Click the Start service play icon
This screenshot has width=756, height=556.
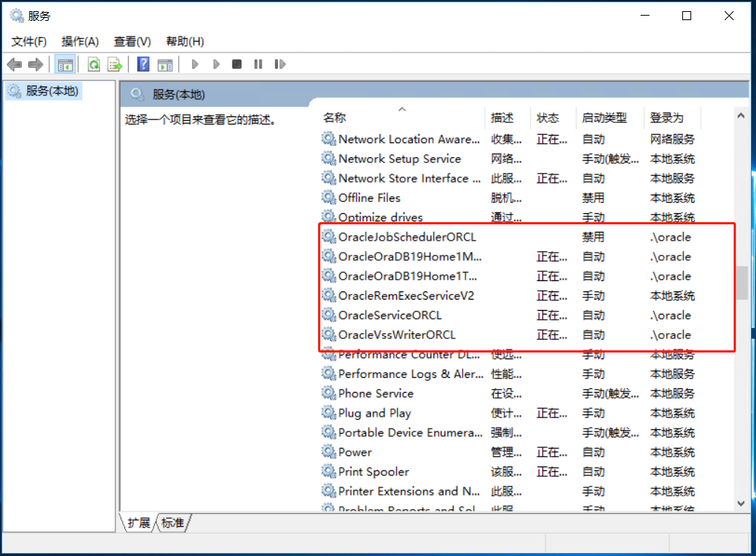[x=195, y=64]
